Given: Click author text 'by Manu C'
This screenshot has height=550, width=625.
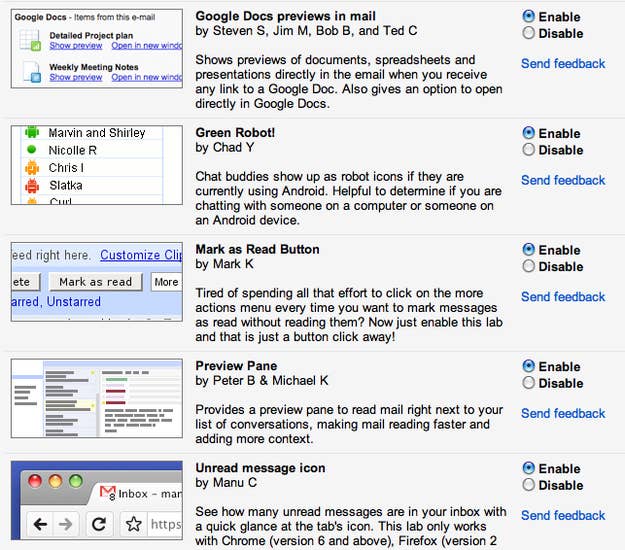Looking at the screenshot, I should tap(226, 483).
